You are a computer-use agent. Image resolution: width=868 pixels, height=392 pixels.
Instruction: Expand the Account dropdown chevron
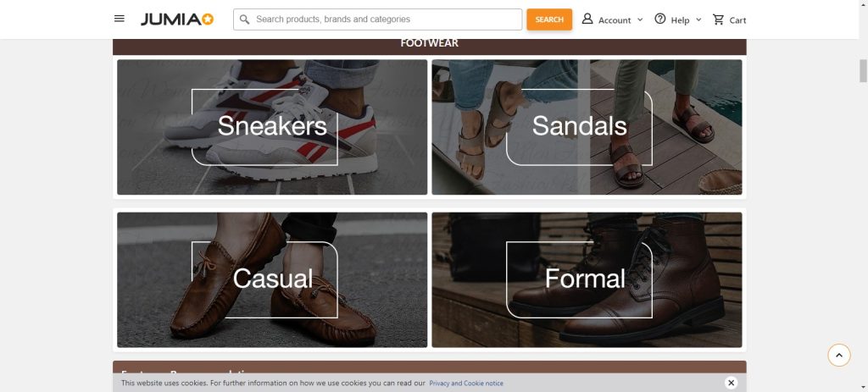pyautogui.click(x=640, y=19)
